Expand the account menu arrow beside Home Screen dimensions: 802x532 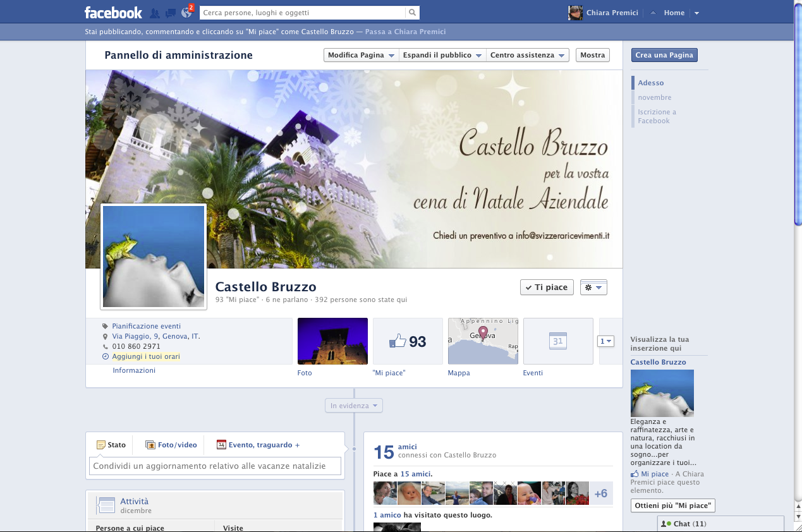(696, 13)
